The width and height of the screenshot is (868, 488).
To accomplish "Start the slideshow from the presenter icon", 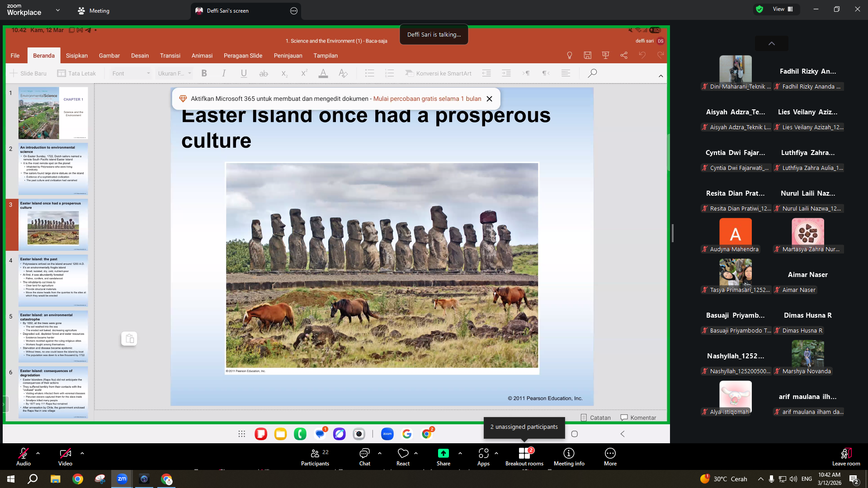I will point(606,55).
